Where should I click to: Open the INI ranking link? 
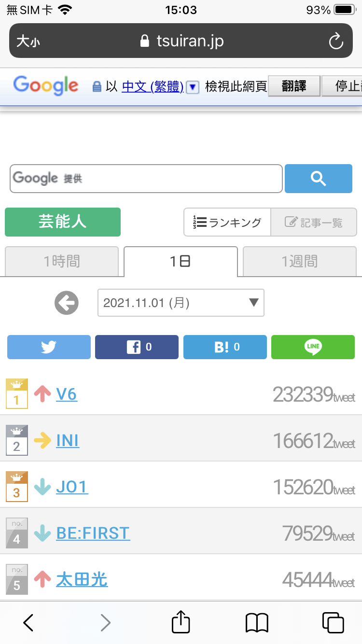(x=68, y=441)
